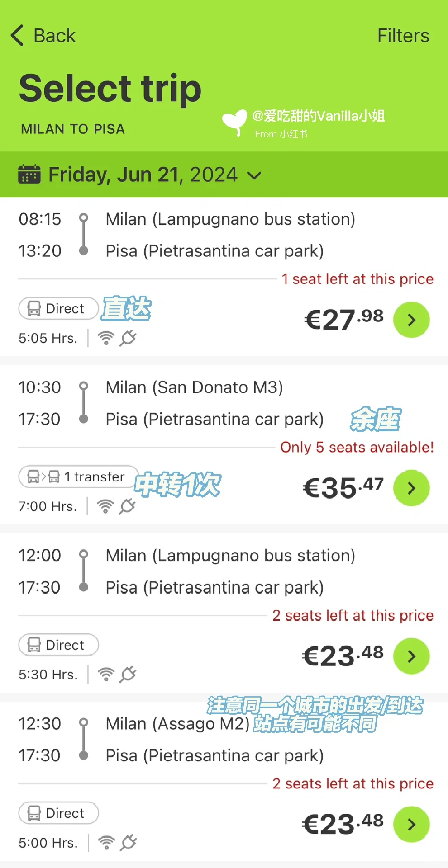
Task: Tap the power plug icon on 12:30 trip
Action: pyautogui.click(x=129, y=843)
